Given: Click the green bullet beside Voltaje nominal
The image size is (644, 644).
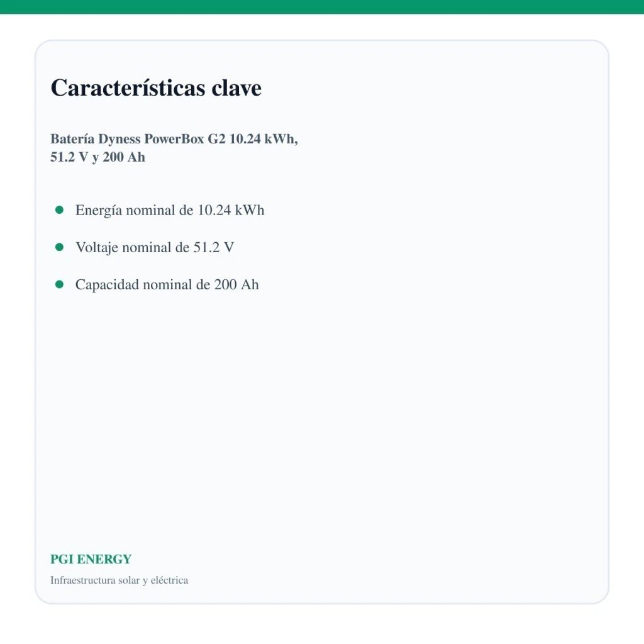Looking at the screenshot, I should pos(59,247).
